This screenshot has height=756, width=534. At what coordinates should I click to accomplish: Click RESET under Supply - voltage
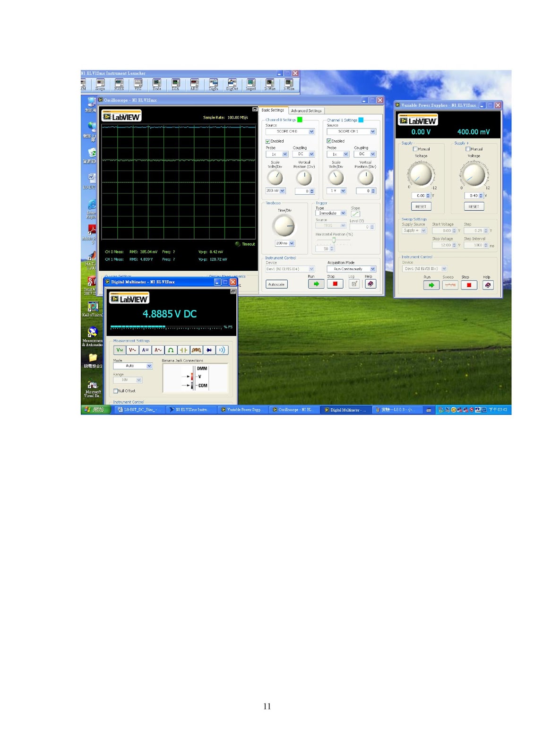point(421,206)
